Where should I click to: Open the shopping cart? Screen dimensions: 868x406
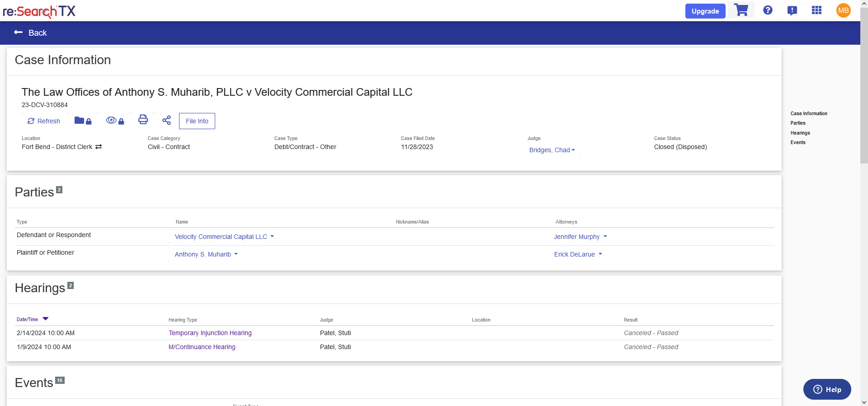coord(741,10)
